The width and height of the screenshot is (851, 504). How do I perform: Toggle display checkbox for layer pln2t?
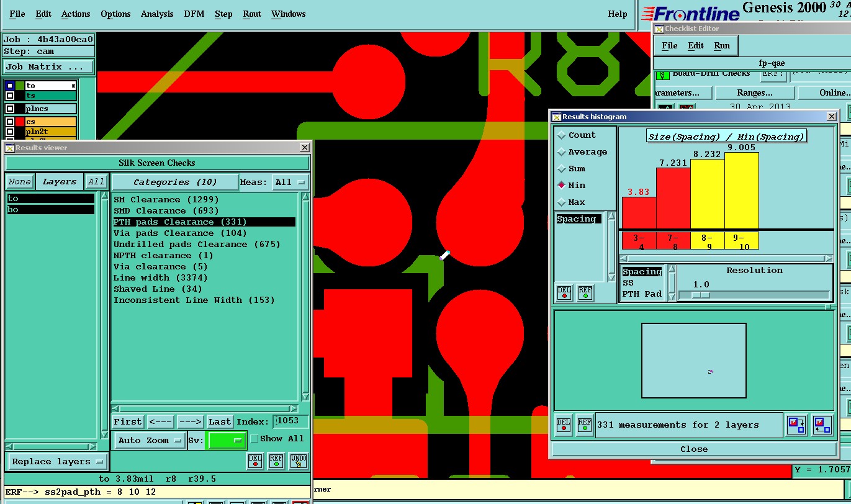coord(9,132)
